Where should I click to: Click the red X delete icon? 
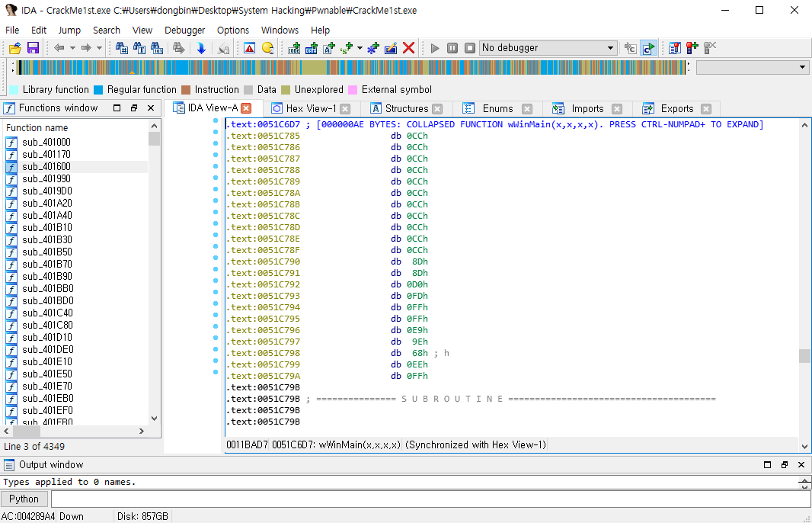tap(408, 48)
